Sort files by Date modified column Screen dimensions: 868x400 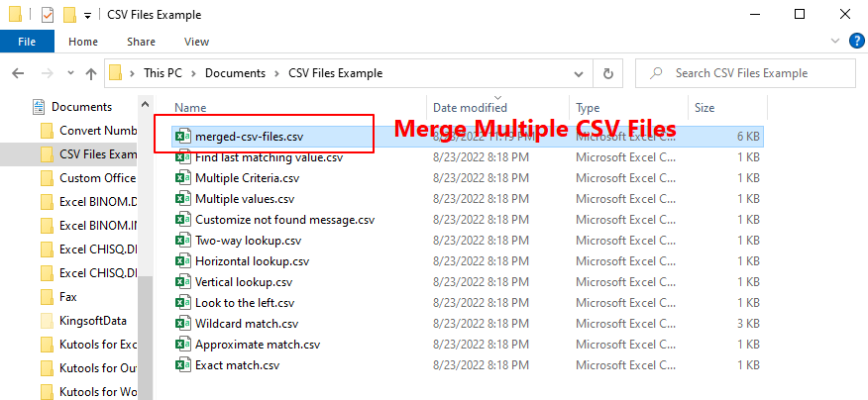(470, 107)
